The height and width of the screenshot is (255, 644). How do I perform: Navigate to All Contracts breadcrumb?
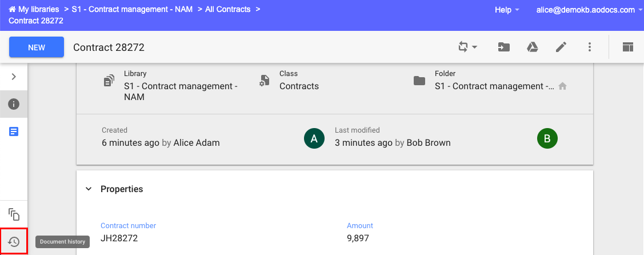pos(227,9)
